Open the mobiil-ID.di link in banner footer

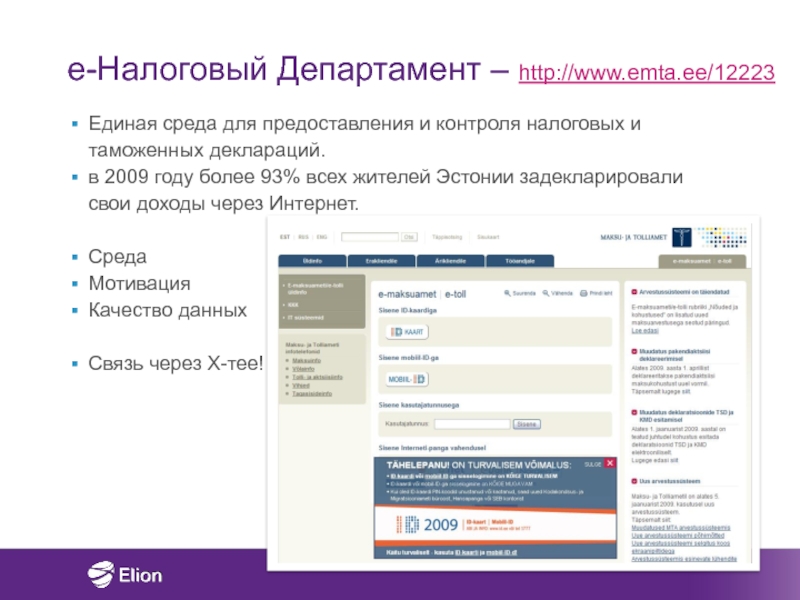pyautogui.click(x=501, y=553)
